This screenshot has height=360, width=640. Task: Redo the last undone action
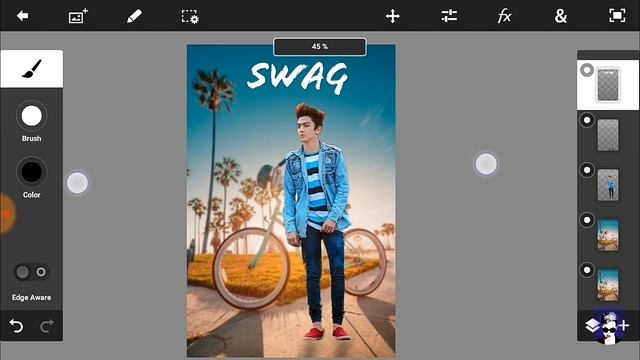click(x=47, y=326)
